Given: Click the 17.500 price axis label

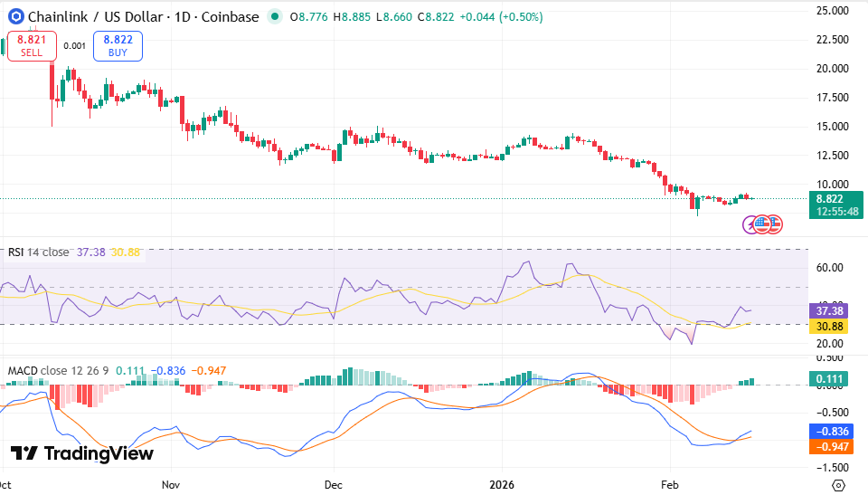Looking at the screenshot, I should [833, 98].
